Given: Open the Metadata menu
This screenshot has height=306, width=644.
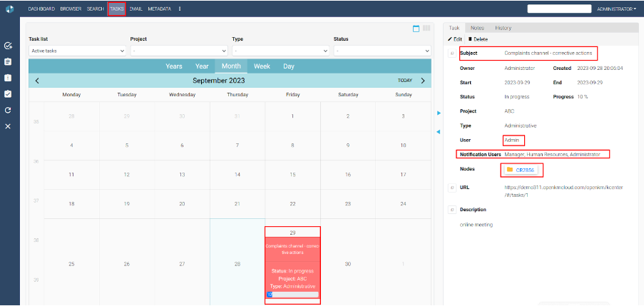Looking at the screenshot, I should point(159,9).
